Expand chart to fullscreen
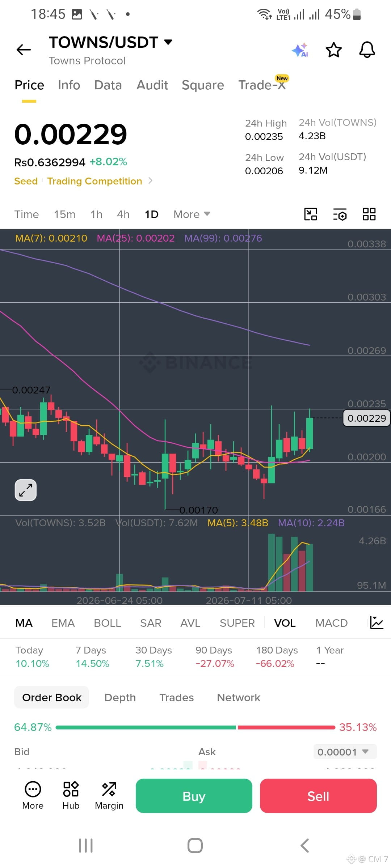The width and height of the screenshot is (391, 868). click(x=26, y=490)
